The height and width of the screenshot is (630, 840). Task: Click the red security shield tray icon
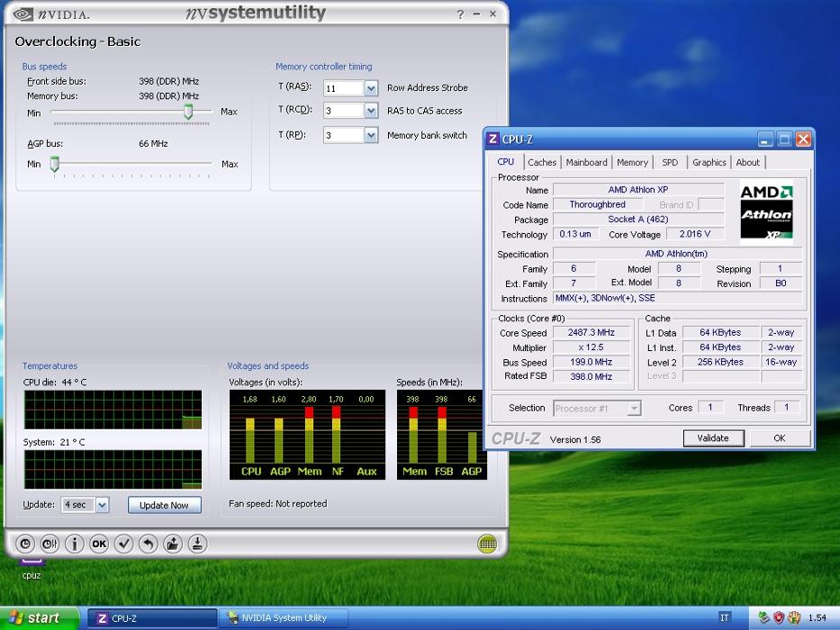click(779, 617)
